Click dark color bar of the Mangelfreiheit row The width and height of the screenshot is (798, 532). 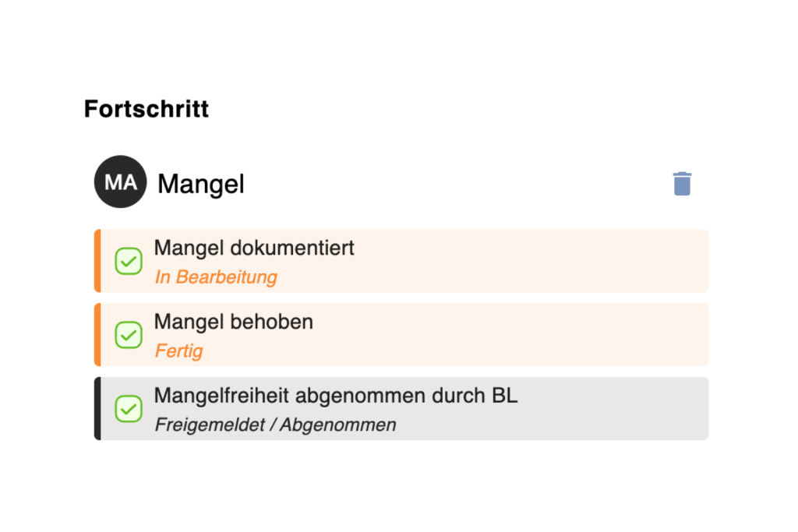point(97,409)
